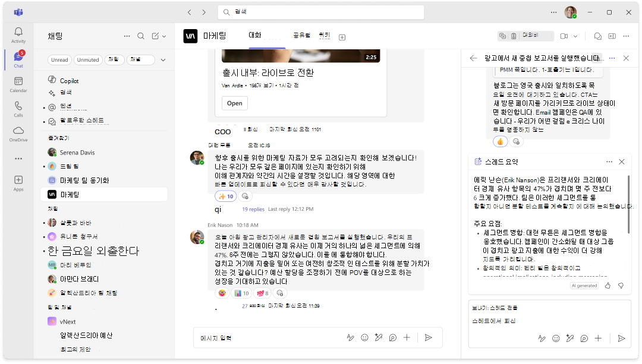Open the thread panel icon in the channel header

[598, 36]
